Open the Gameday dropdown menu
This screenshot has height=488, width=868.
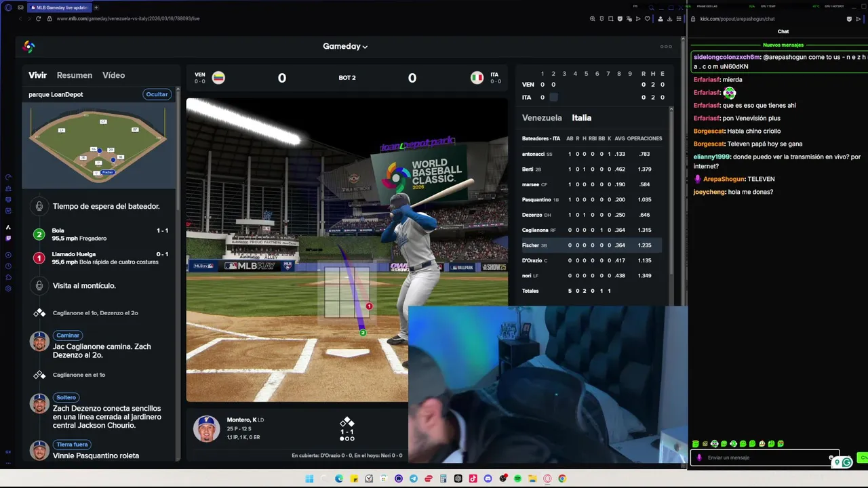pos(345,46)
